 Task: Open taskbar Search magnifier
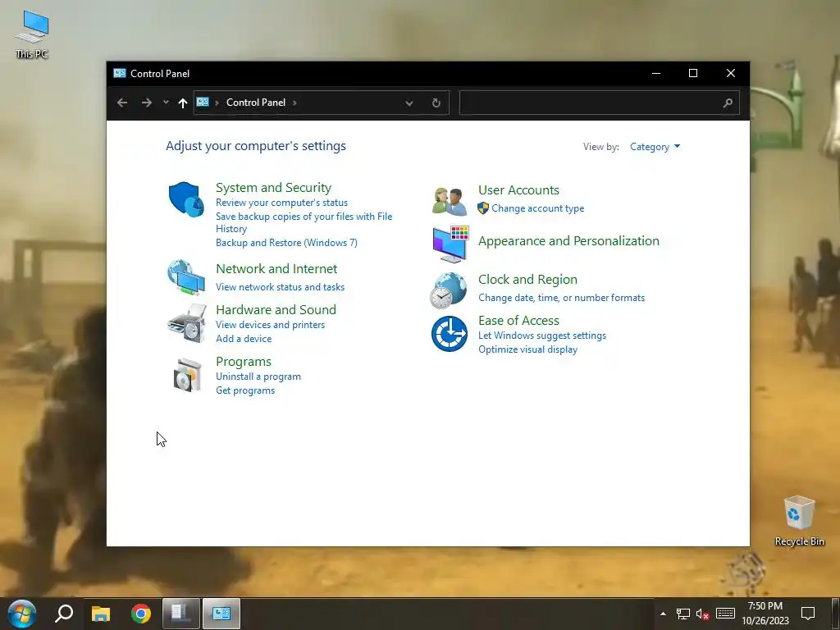pos(64,614)
